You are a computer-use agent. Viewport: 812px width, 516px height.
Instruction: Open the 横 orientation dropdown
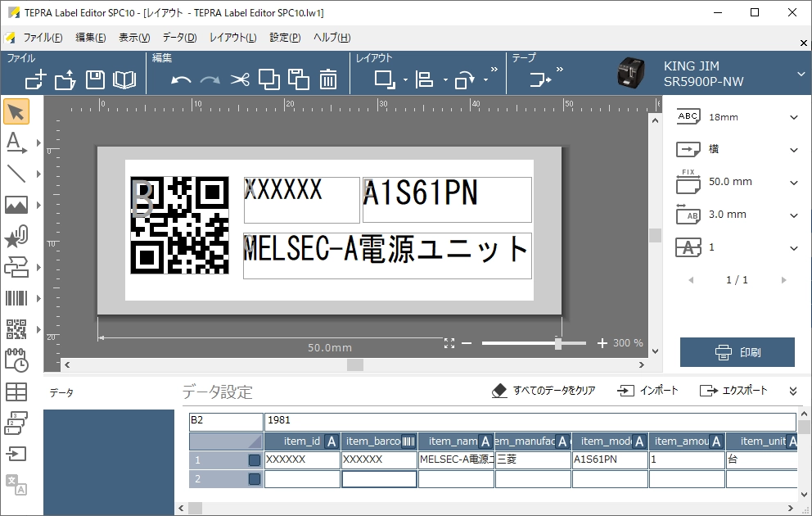pyautogui.click(x=792, y=149)
